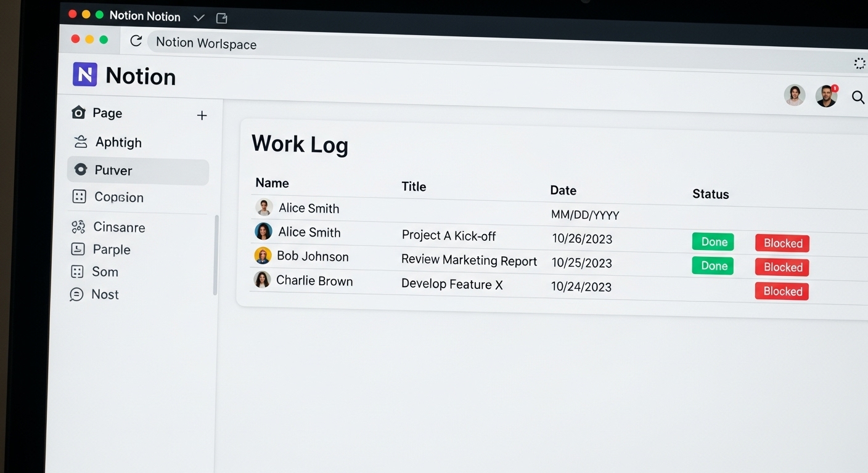Image resolution: width=868 pixels, height=473 pixels.
Task: Click the sidebar vertical scrollbar
Action: click(x=215, y=255)
